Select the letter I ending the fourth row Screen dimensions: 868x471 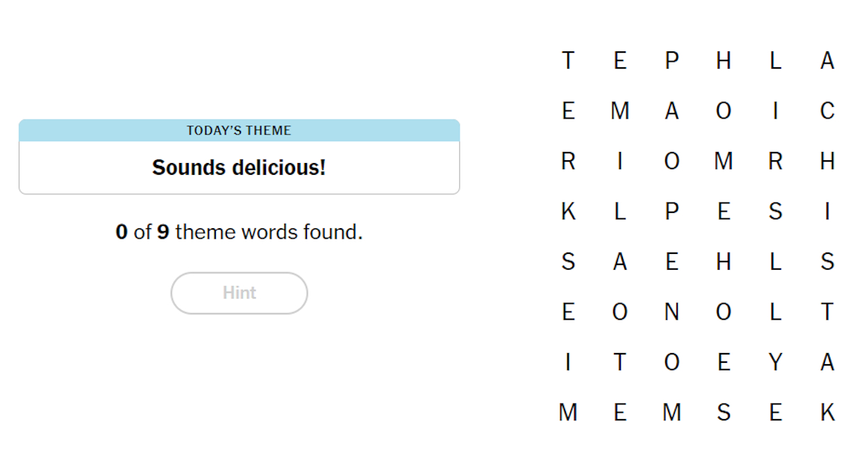tap(828, 212)
